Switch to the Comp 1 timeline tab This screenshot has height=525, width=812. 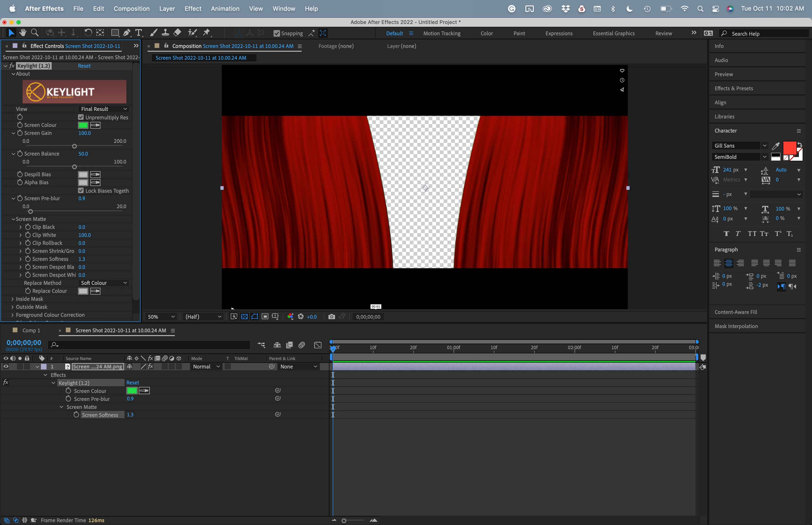pos(31,330)
